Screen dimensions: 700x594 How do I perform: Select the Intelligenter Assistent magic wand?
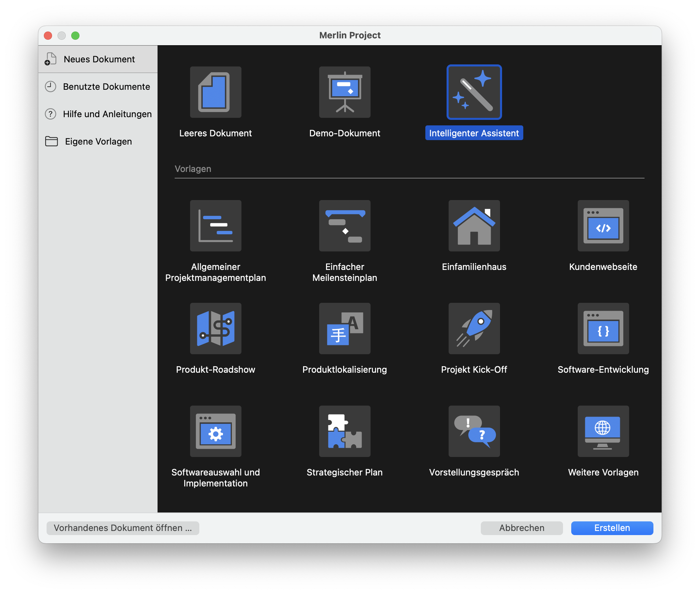(474, 92)
